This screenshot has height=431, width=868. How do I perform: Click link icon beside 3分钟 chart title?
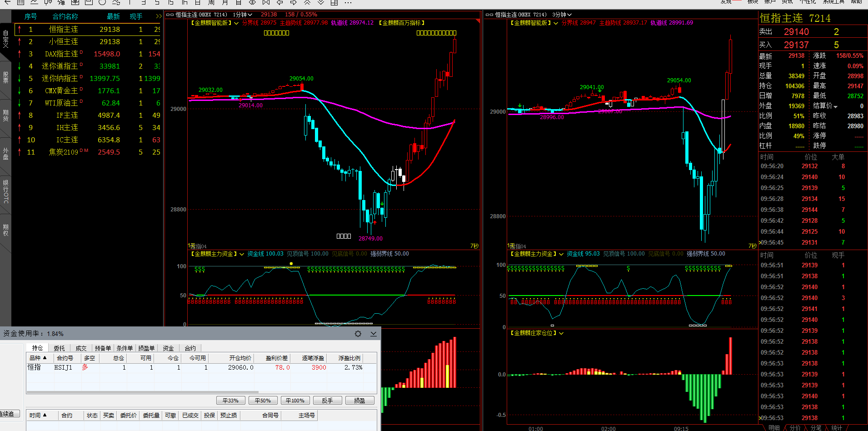(x=489, y=15)
